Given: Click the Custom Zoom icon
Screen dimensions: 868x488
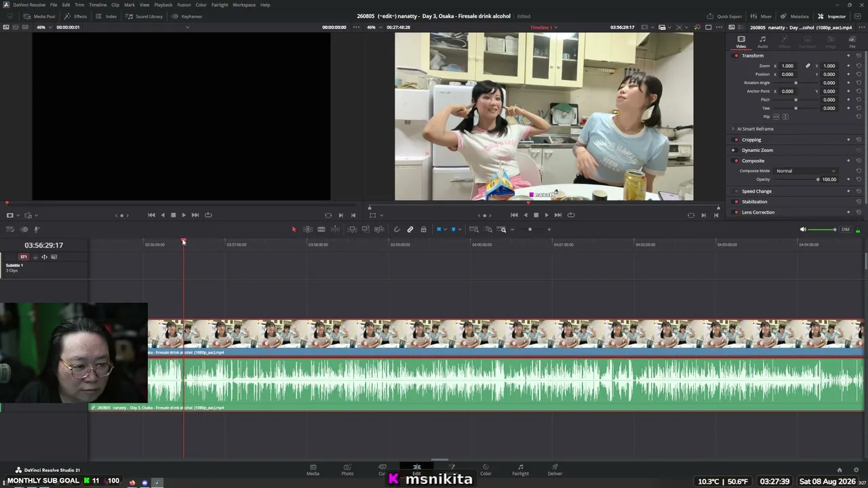Looking at the screenshot, I should coord(502,230).
